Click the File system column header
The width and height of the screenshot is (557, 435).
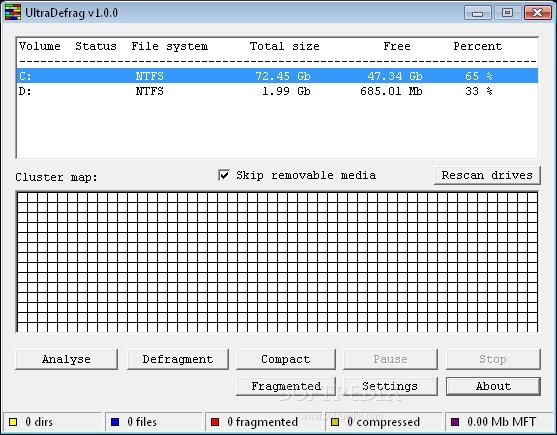click(x=170, y=47)
